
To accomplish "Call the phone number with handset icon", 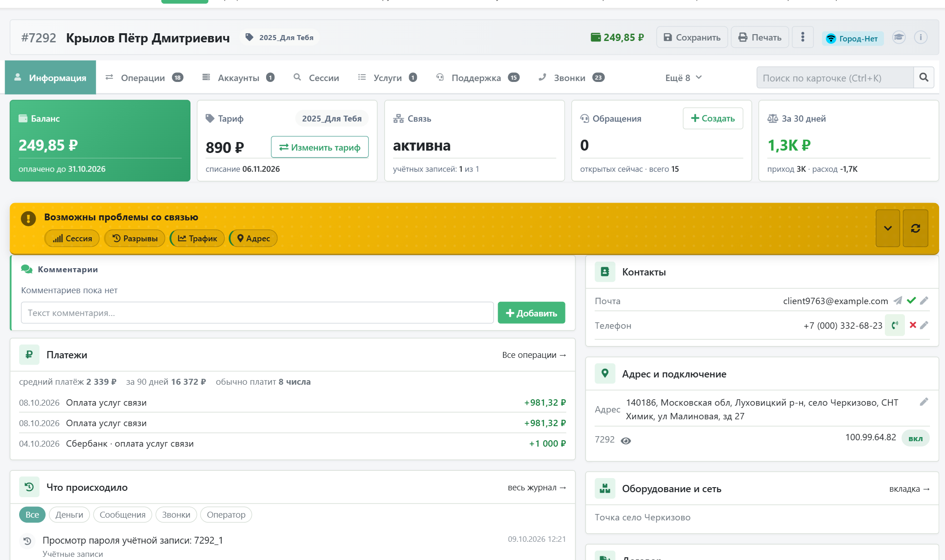I will click(x=895, y=325).
